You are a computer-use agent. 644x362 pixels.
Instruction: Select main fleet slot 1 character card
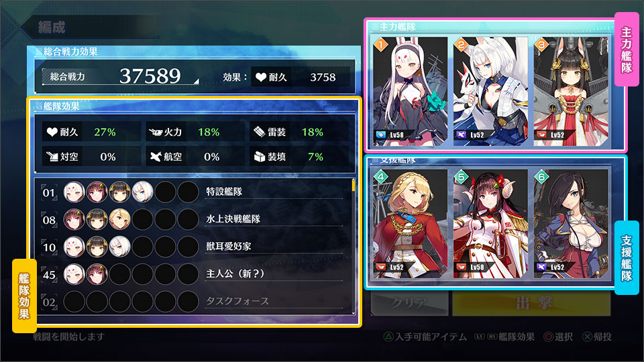(x=410, y=92)
